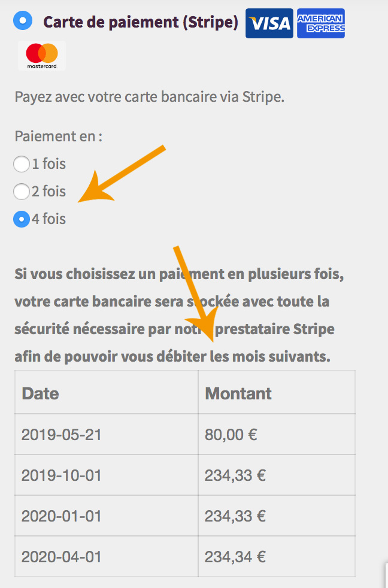Viewport: 388px width, 588px height.
Task: Select the 4 fois payment option
Action: point(22,219)
